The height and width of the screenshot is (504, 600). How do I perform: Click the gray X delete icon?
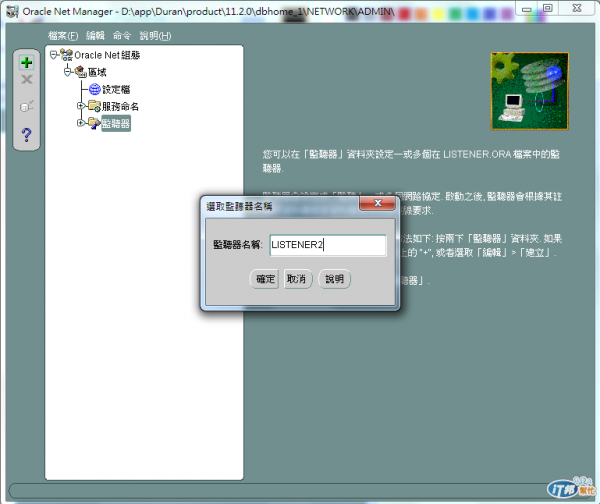[x=26, y=80]
